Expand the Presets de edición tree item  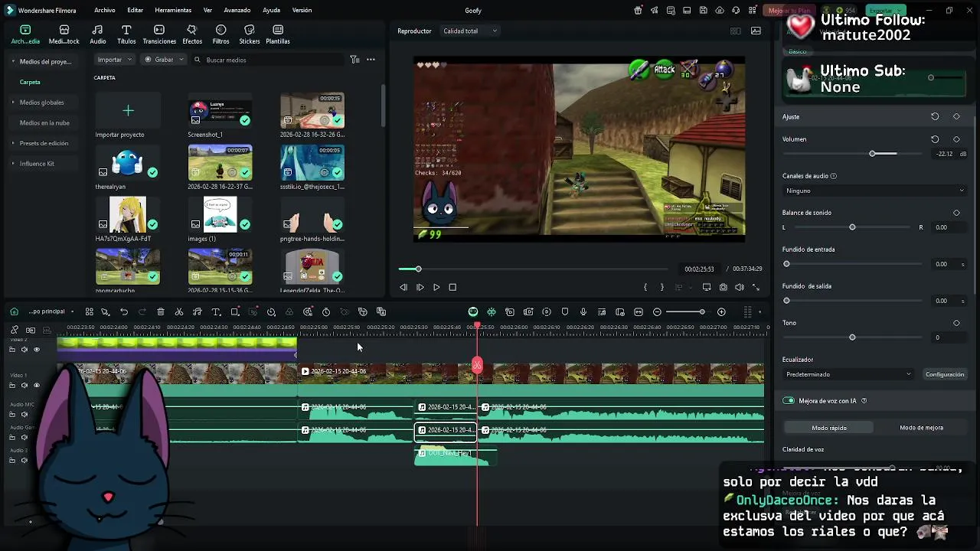(x=13, y=143)
